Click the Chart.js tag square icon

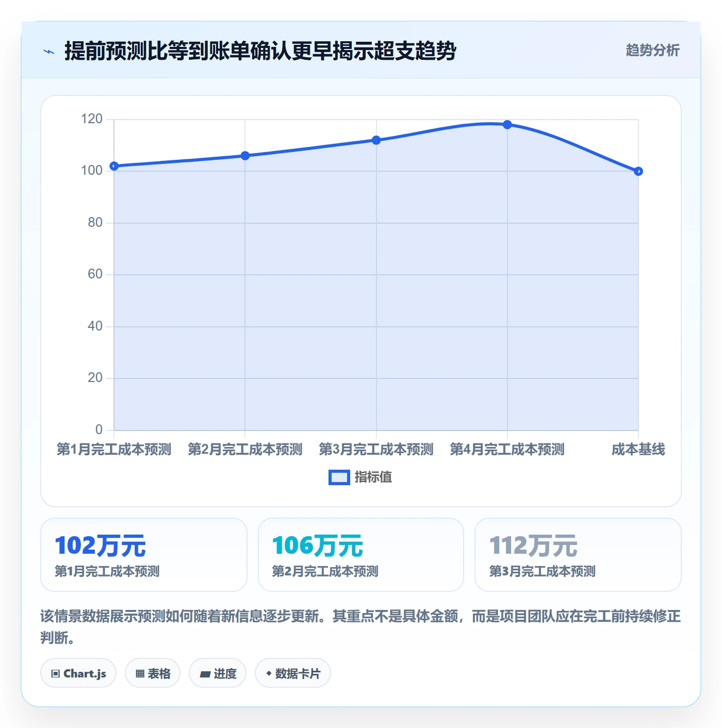56,673
